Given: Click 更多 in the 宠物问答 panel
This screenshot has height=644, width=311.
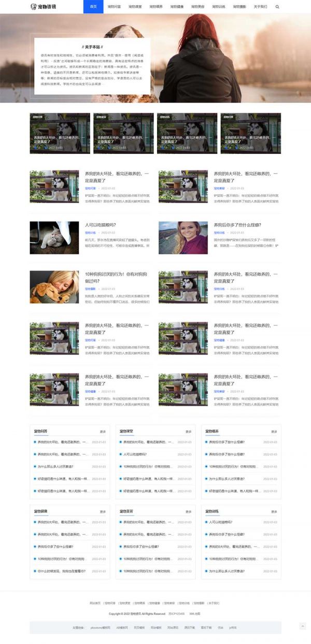Looking at the screenshot, I should pyautogui.click(x=103, y=432).
